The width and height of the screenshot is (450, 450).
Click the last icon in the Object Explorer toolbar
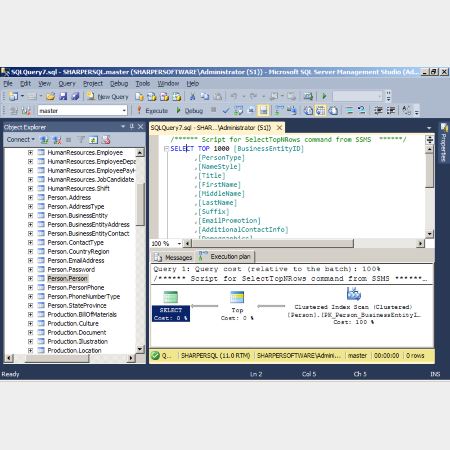106,140
